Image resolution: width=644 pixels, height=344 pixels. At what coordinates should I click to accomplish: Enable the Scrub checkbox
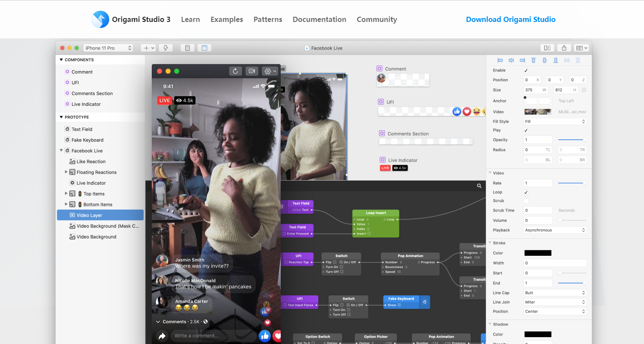pos(526,201)
